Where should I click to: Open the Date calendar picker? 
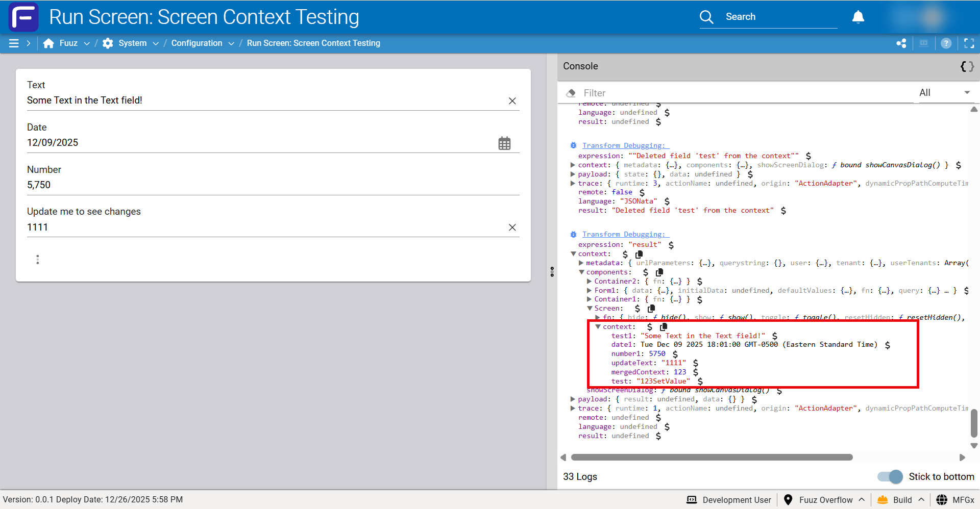tap(504, 143)
